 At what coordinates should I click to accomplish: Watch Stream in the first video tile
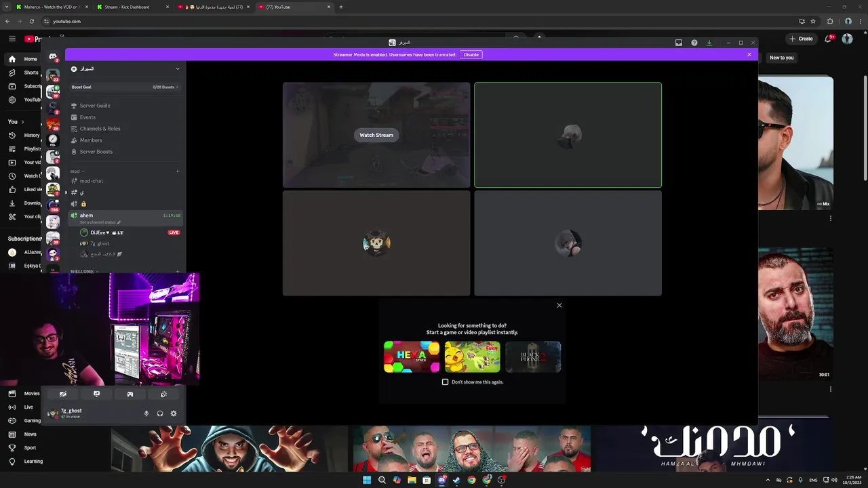(376, 135)
